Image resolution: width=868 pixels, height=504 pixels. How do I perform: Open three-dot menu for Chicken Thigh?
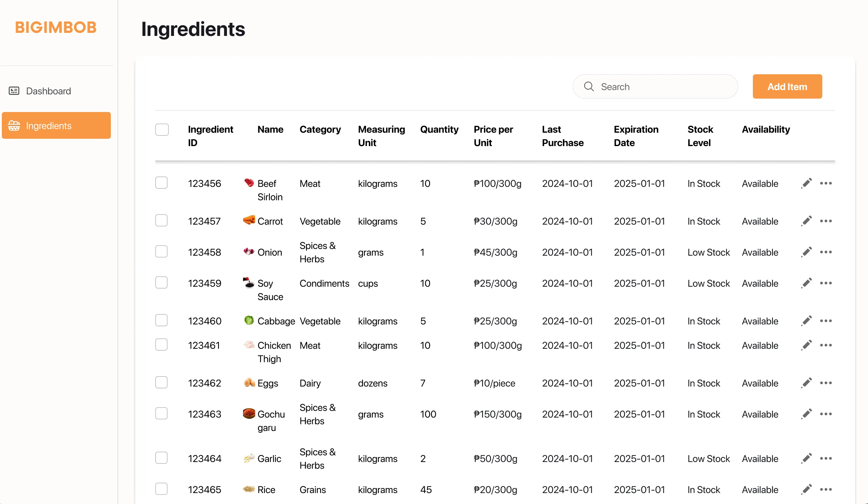826,345
